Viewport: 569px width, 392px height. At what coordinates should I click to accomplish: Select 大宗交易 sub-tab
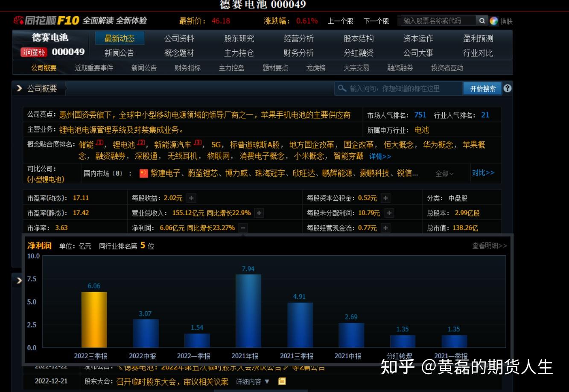click(356, 68)
